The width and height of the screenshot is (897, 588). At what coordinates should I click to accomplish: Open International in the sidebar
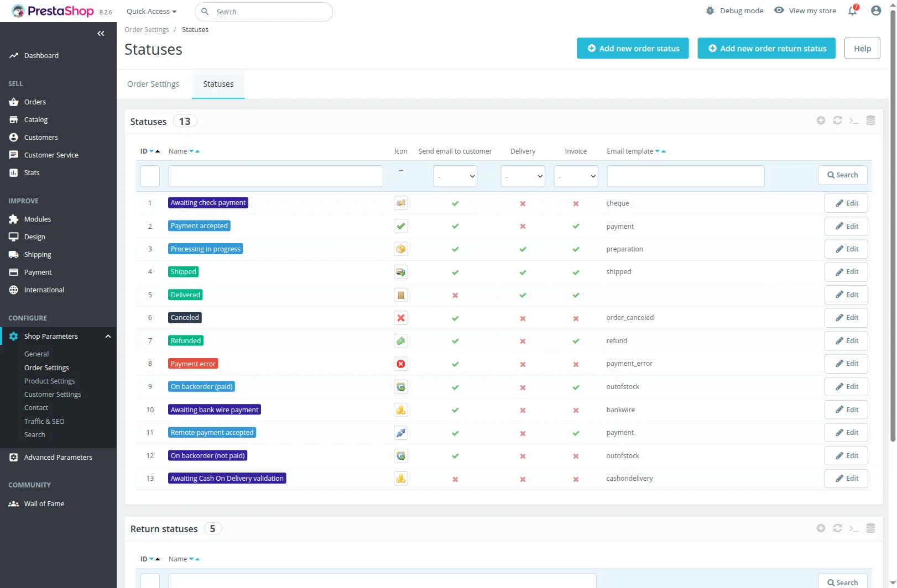(44, 290)
